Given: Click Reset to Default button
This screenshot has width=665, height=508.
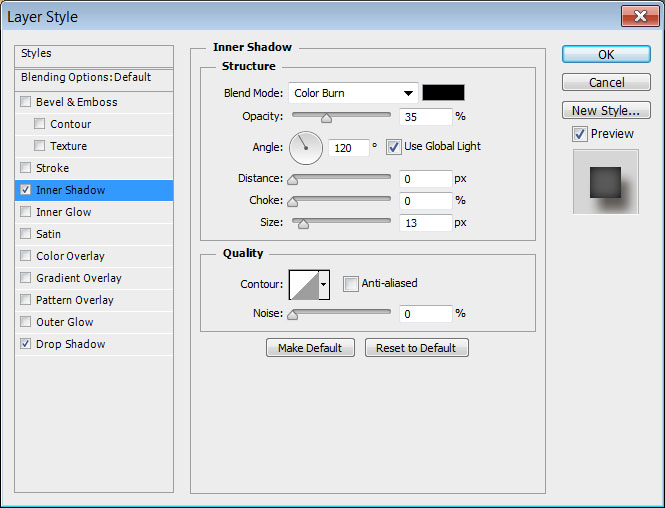Looking at the screenshot, I should (x=416, y=348).
